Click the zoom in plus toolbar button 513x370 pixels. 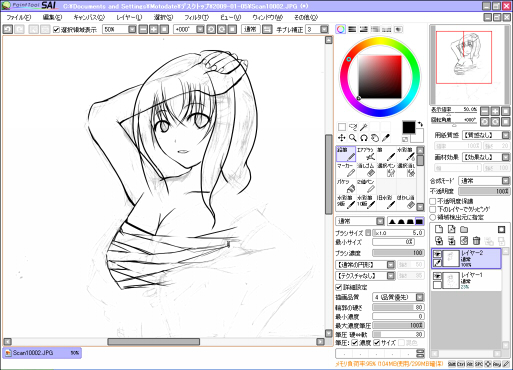(154, 29)
